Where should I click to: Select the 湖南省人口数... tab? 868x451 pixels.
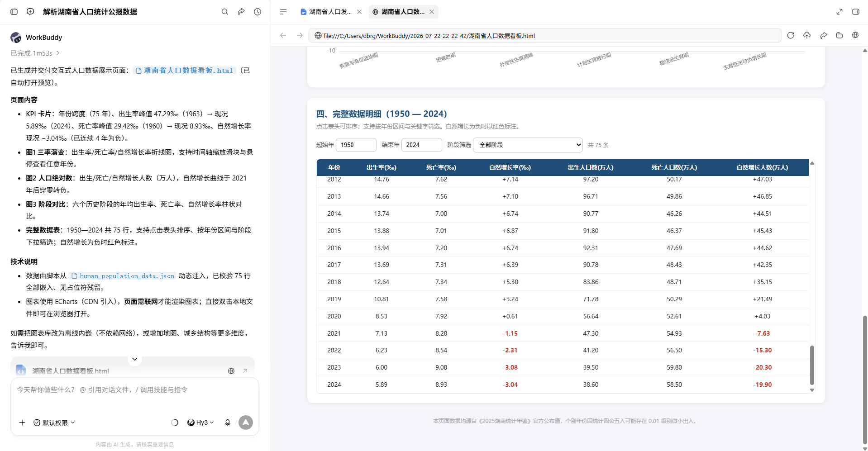tap(403, 12)
